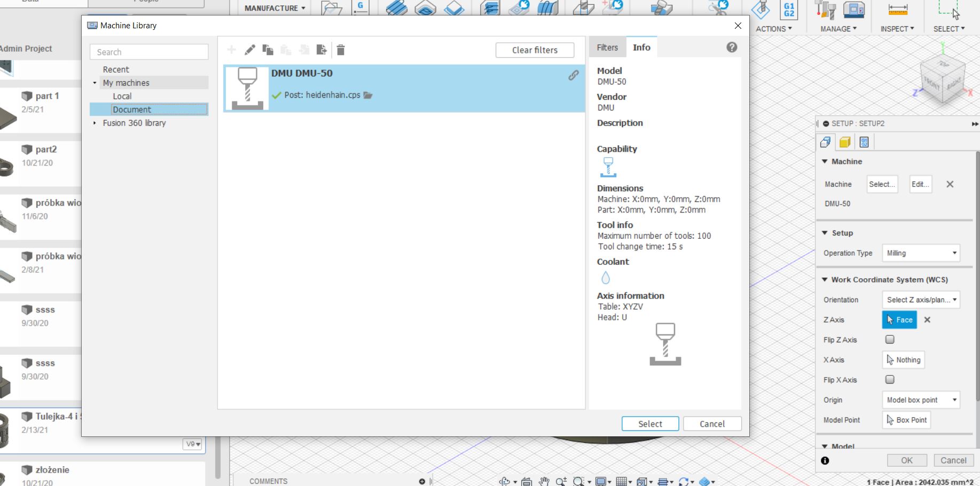
Task: Click the pencil Edit machine icon
Action: (249, 50)
